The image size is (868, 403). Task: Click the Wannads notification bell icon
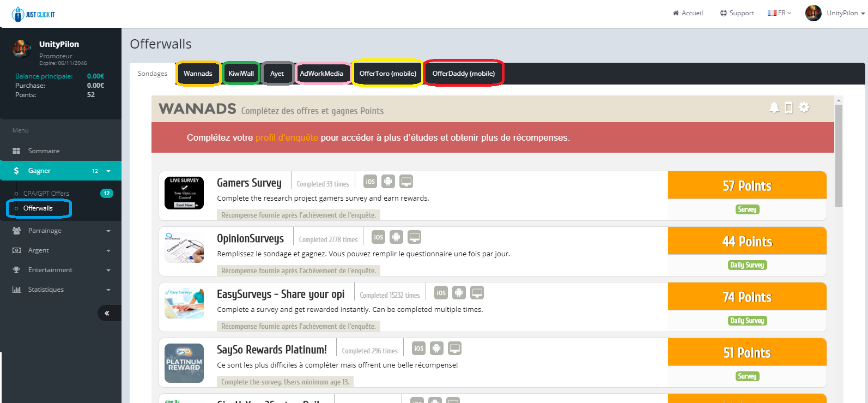774,107
